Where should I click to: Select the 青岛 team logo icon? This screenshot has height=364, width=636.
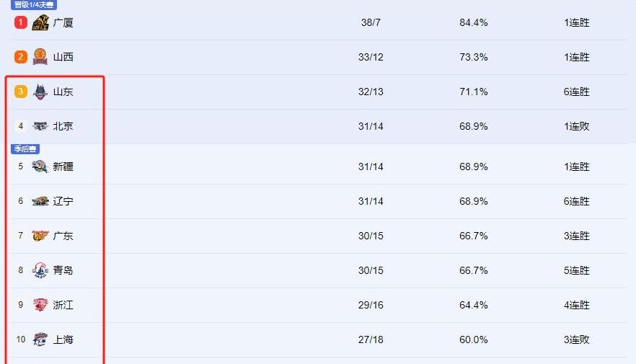(40, 270)
